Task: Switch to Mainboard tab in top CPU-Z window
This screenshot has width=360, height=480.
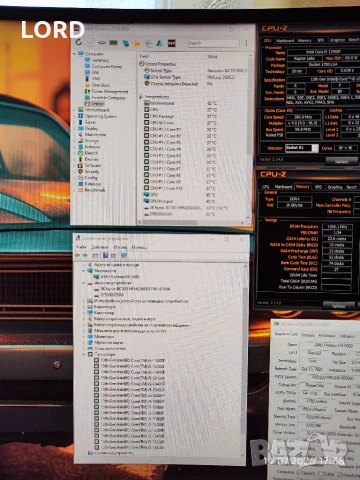Action: [285, 40]
